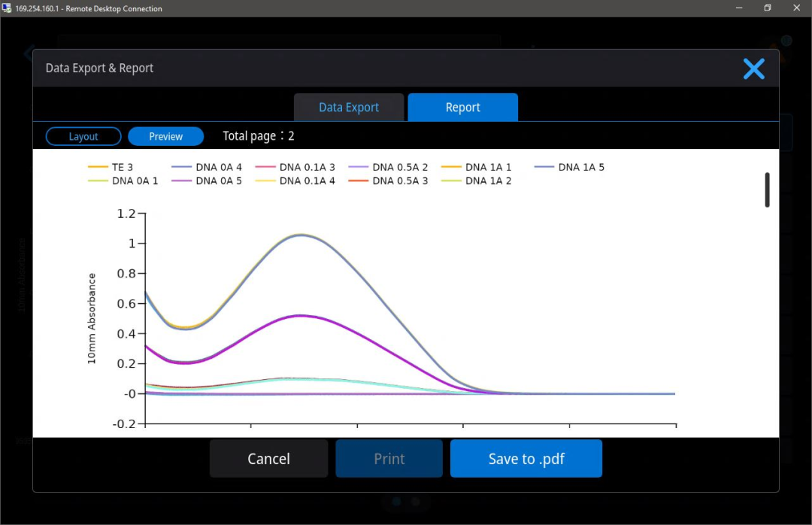Click the DNA 0.1A 3 legend entry
Image resolution: width=812 pixels, height=525 pixels.
pyautogui.click(x=295, y=167)
